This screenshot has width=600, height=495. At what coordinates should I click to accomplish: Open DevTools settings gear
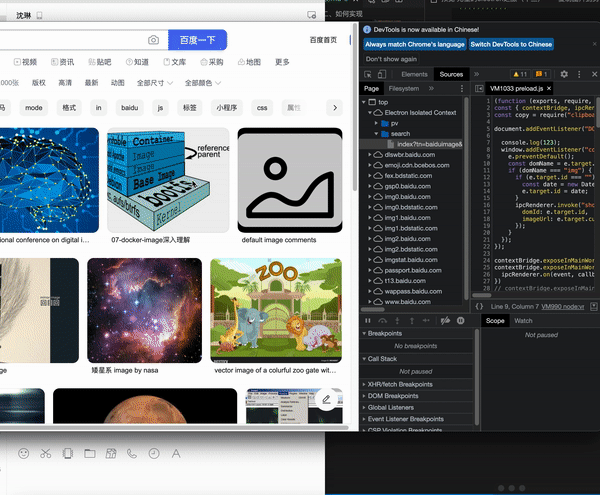tap(564, 74)
